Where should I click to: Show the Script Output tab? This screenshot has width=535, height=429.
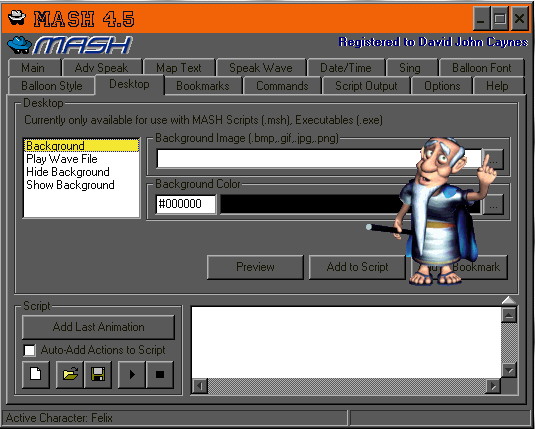point(366,86)
